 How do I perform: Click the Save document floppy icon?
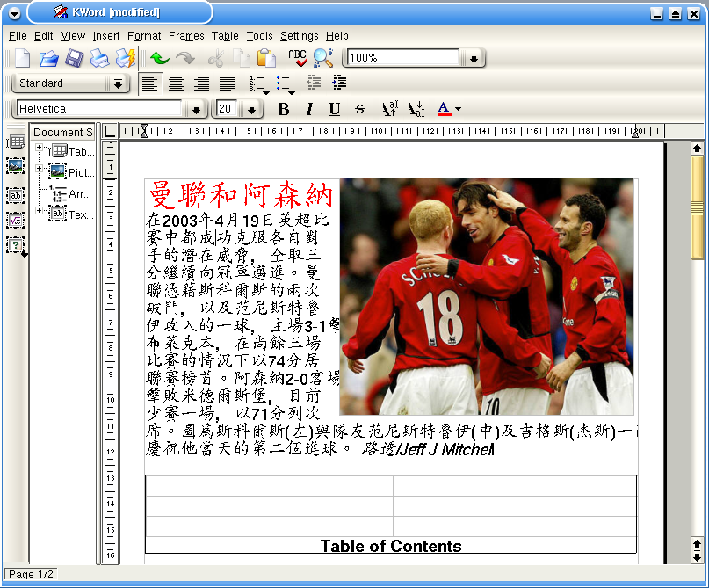[74, 58]
